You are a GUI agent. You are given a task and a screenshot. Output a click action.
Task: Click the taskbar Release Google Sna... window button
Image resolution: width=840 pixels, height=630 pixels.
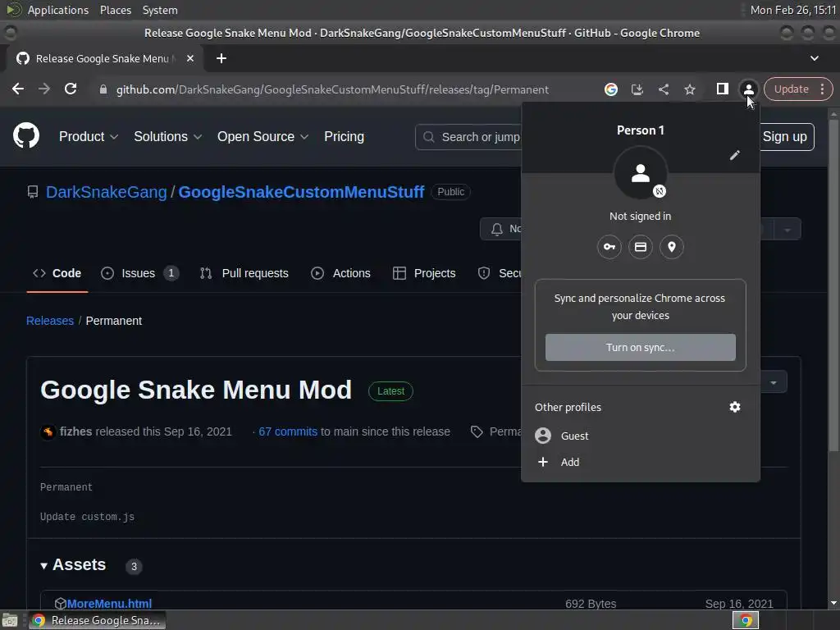pyautogui.click(x=97, y=620)
